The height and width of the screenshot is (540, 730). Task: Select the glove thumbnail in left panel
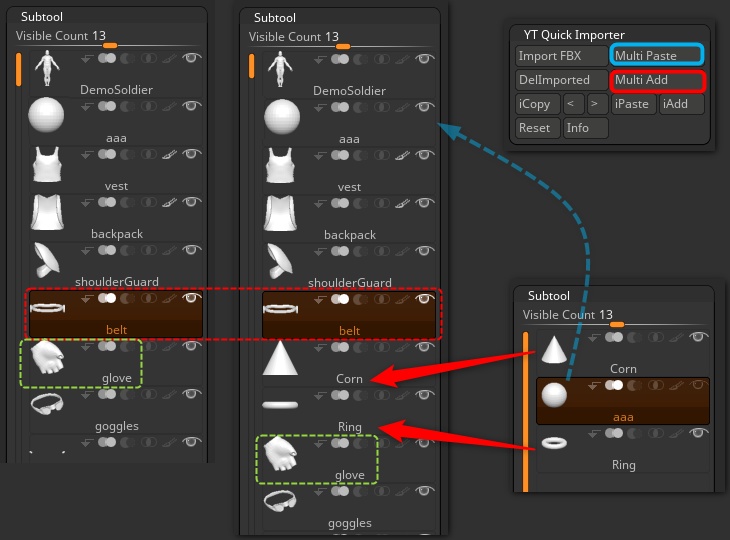coord(47,357)
